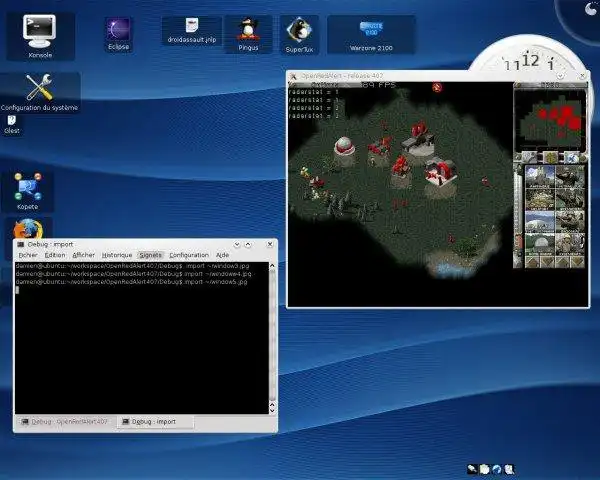600x480 pixels.
Task: Open the Konsole desktop icon
Action: point(39,36)
